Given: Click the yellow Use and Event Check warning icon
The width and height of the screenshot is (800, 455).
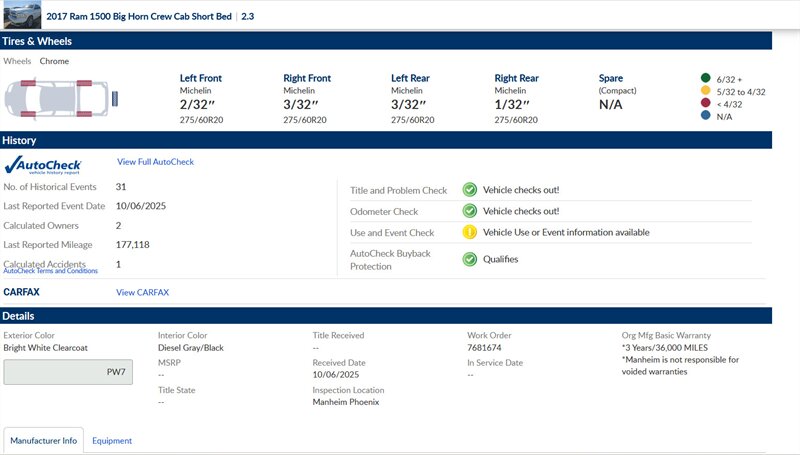Looking at the screenshot, I should pyautogui.click(x=469, y=232).
